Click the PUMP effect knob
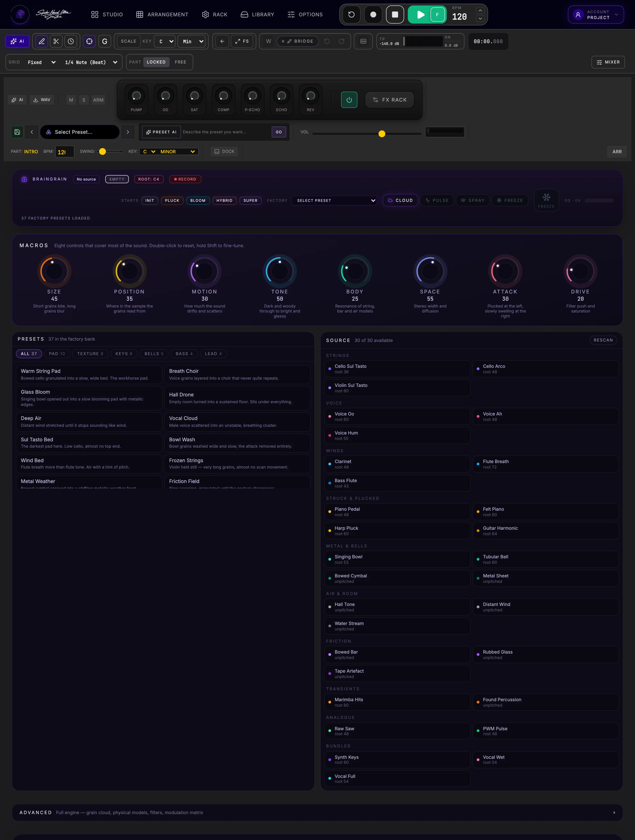Viewport: 635px width, 840px height. click(x=136, y=96)
